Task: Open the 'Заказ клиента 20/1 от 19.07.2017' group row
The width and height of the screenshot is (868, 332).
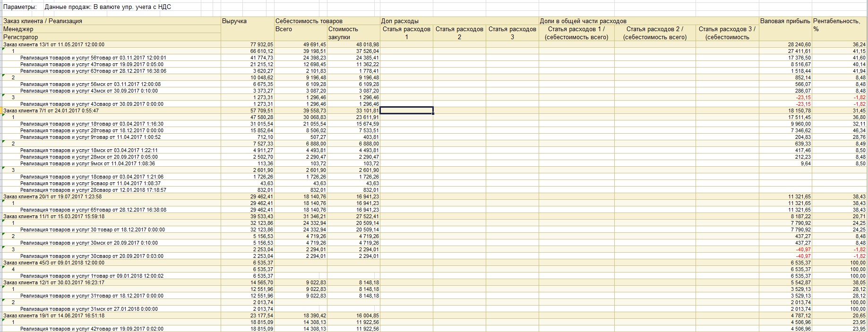Action: coord(52,196)
